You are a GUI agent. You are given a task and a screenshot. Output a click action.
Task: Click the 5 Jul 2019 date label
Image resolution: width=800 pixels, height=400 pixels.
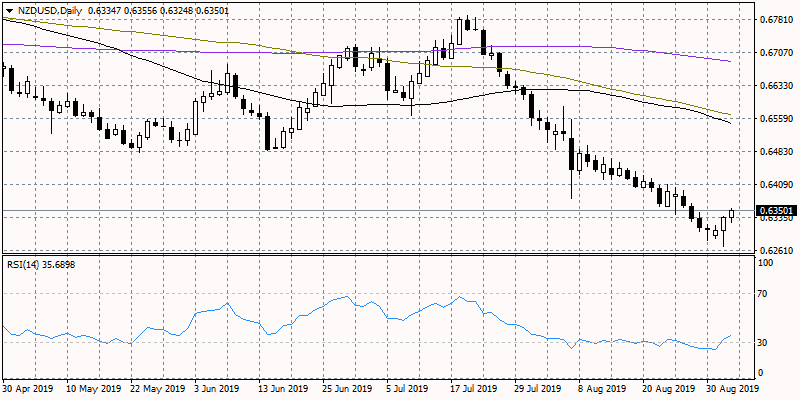tap(409, 387)
